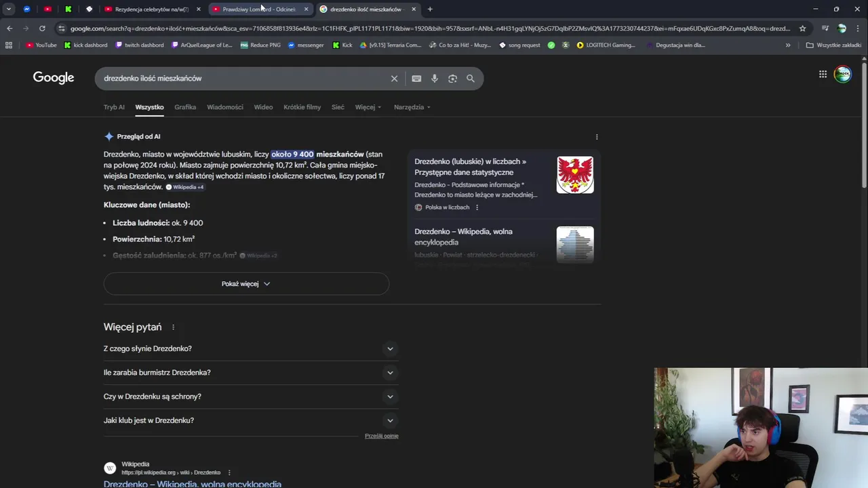Start voice search with microphone
Image resolution: width=868 pixels, height=488 pixels.
coord(435,79)
